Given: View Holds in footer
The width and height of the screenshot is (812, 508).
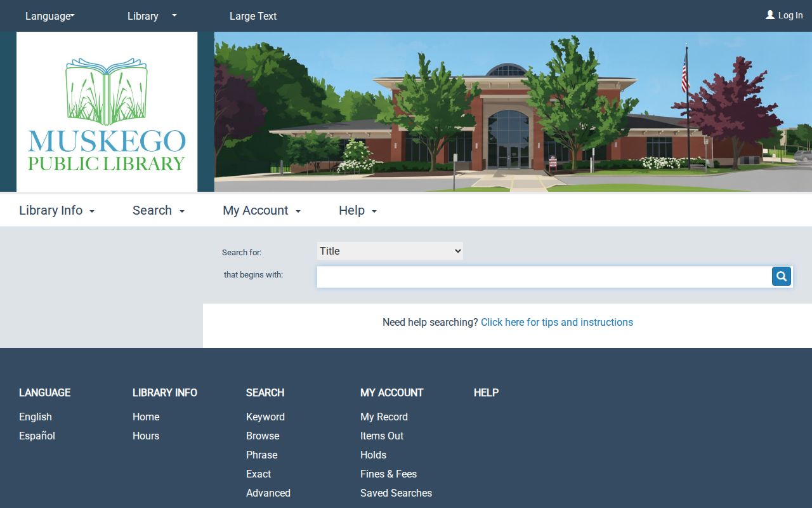Looking at the screenshot, I should pyautogui.click(x=373, y=455).
